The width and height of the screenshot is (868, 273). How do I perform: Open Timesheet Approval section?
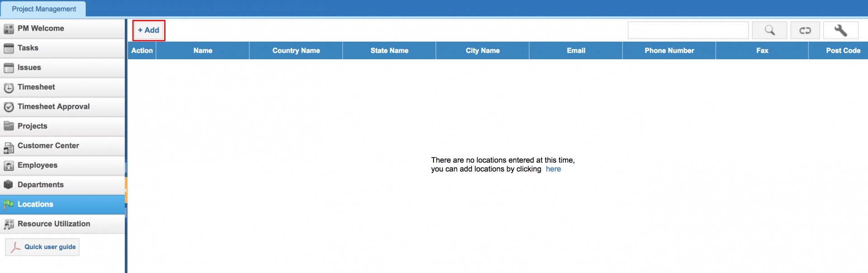tap(62, 107)
